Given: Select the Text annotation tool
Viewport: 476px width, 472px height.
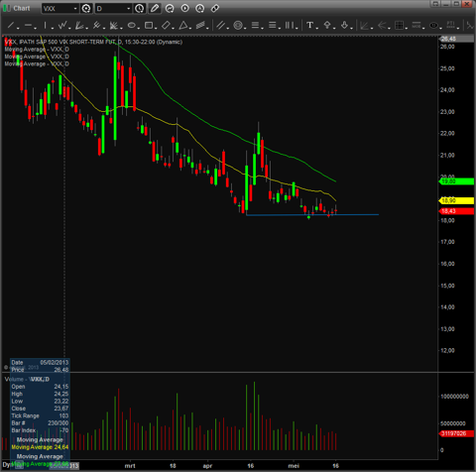Looking at the screenshot, I should pos(309,25).
